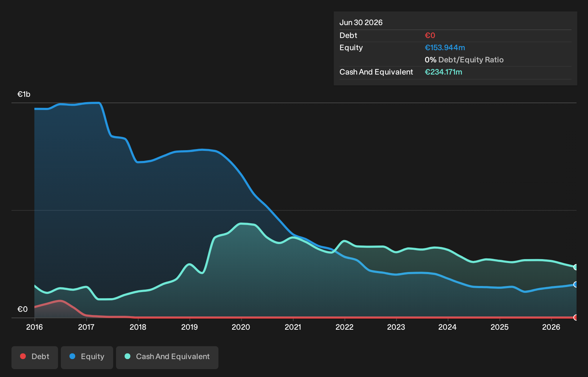588x377 pixels.
Task: Click the €153.944m Equity value
Action: pyautogui.click(x=445, y=48)
